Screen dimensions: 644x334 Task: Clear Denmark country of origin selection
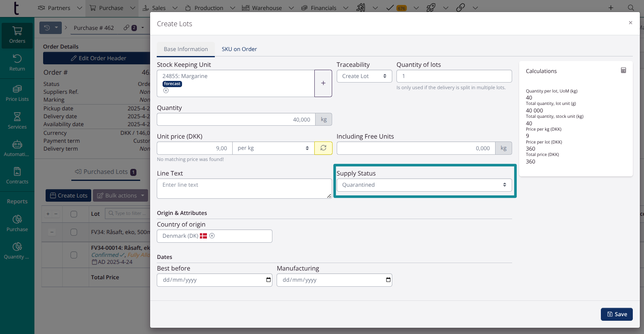tap(212, 236)
